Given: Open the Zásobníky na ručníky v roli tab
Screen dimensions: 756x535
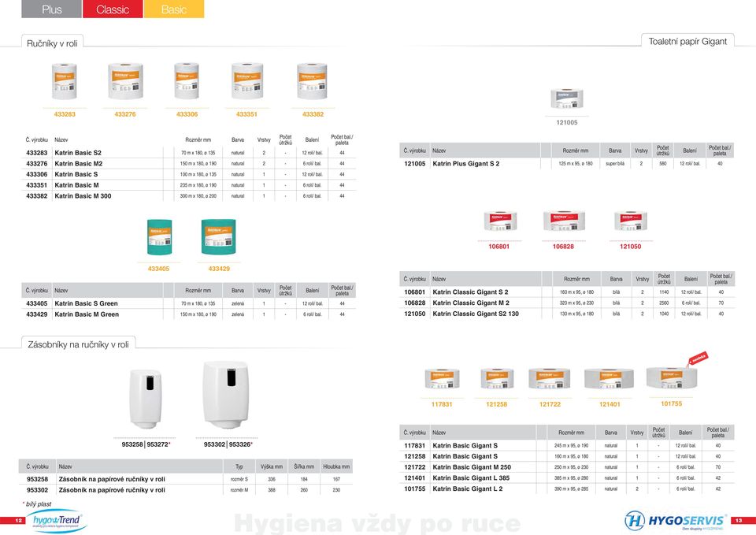Looking at the screenshot, I should click(78, 344).
